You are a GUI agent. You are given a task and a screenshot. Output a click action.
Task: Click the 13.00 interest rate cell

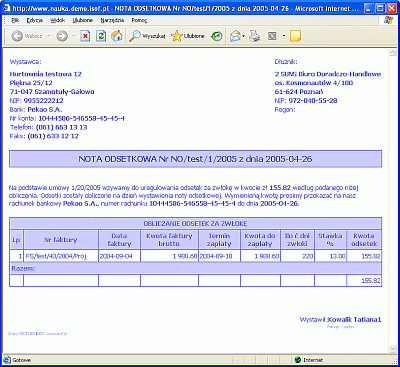coord(330,256)
